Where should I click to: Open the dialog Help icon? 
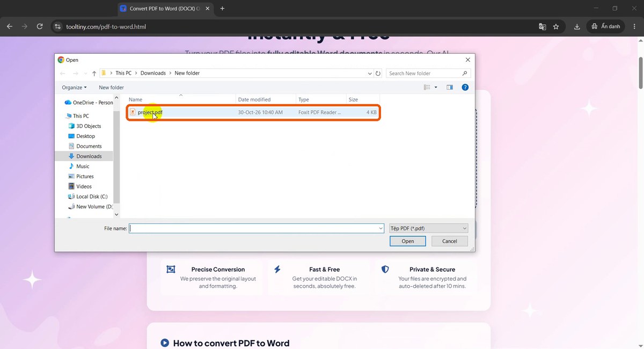[465, 87]
